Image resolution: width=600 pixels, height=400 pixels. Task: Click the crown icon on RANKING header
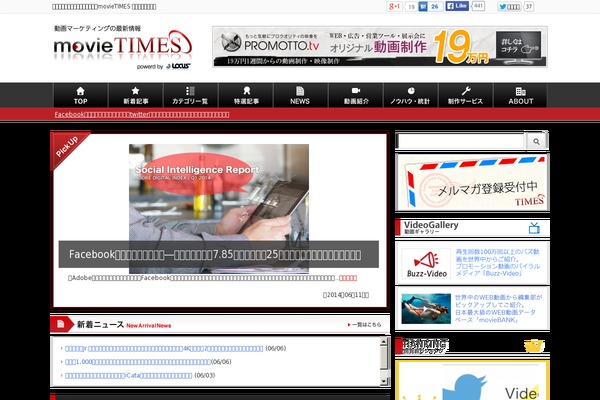[x=534, y=346]
